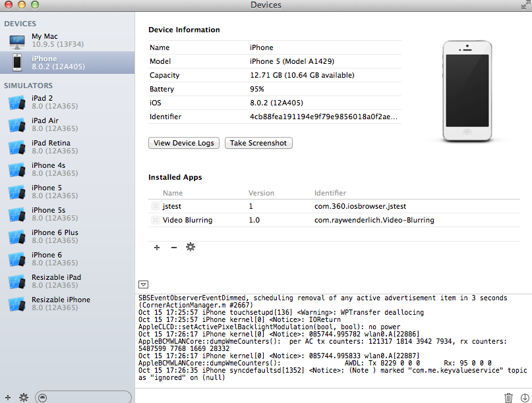The height and width of the screenshot is (403, 532).
Task: Sort installed apps by Name column
Action: point(173,193)
